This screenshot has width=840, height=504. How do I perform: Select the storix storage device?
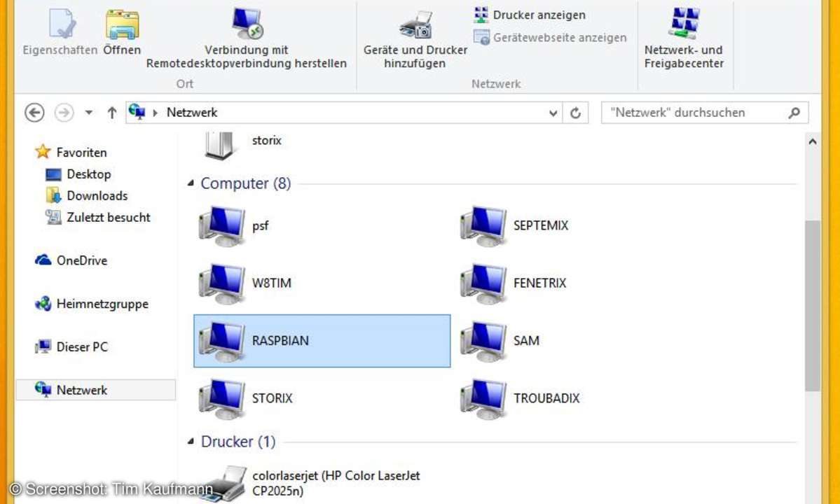point(242,144)
